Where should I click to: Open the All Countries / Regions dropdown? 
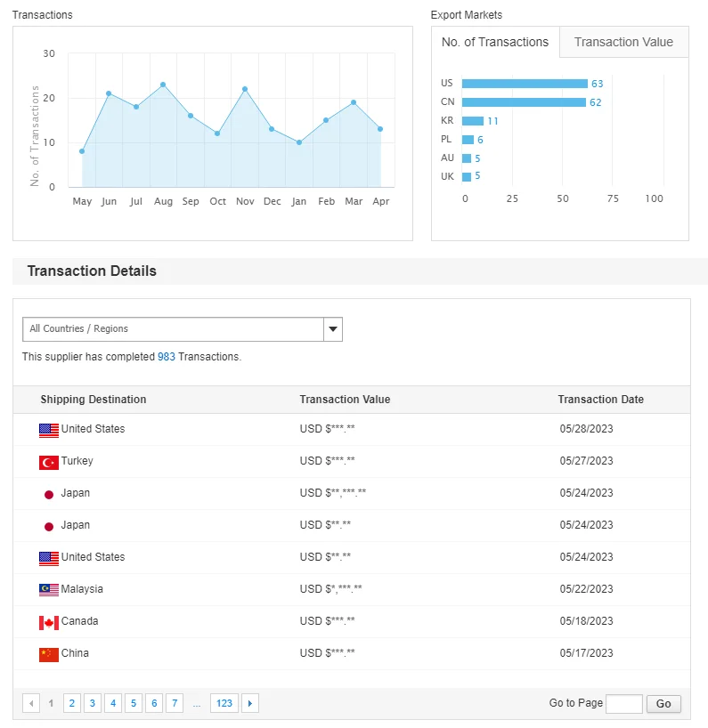point(173,329)
